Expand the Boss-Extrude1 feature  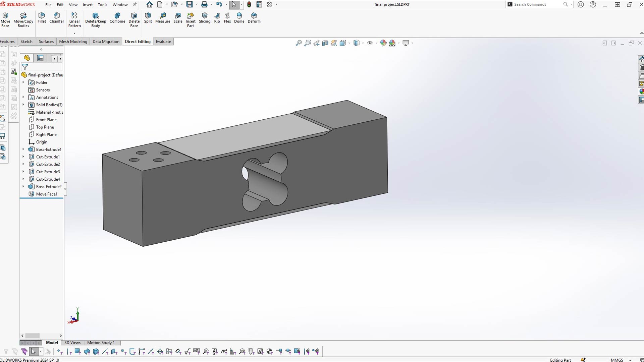23,149
